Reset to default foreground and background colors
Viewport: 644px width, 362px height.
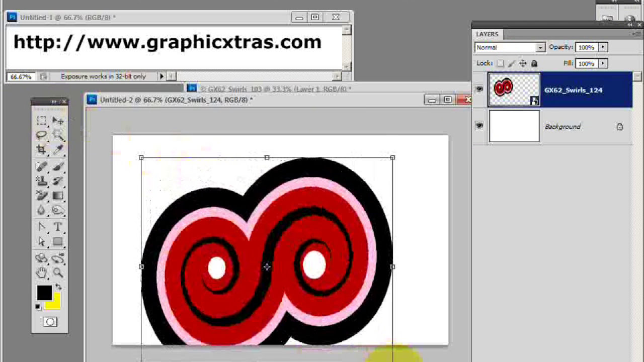(38, 307)
